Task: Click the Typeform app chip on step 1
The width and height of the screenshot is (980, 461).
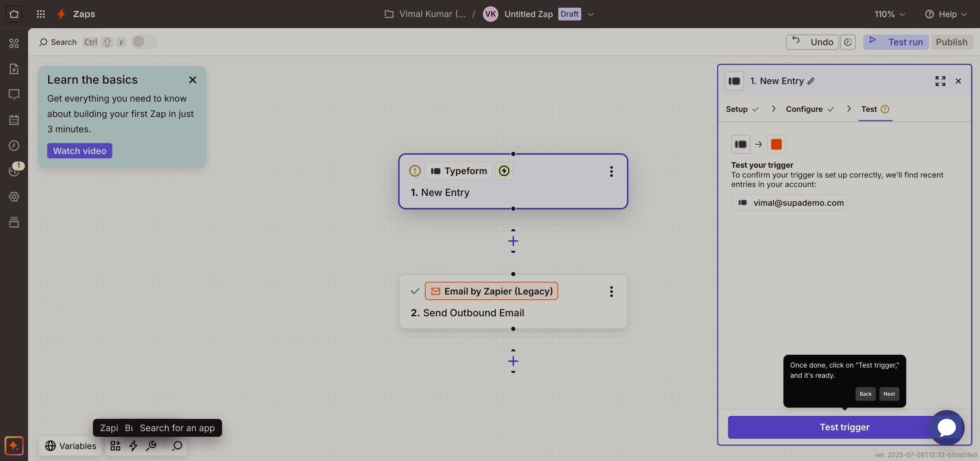Action: point(459,171)
